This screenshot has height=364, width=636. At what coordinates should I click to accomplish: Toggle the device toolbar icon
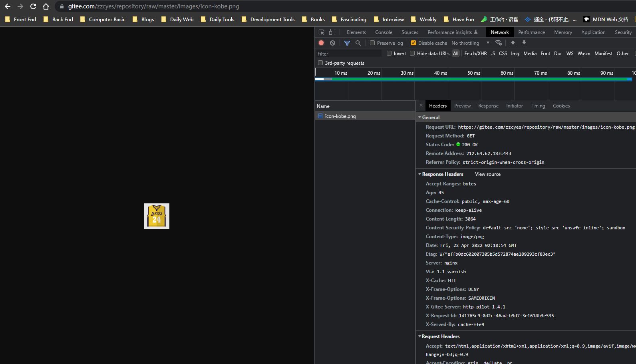pos(332,32)
